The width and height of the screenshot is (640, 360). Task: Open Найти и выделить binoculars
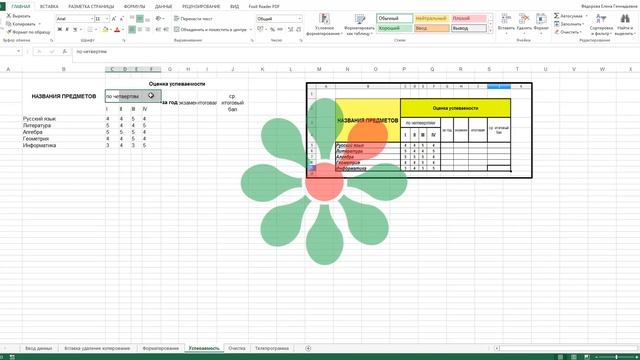(625, 24)
